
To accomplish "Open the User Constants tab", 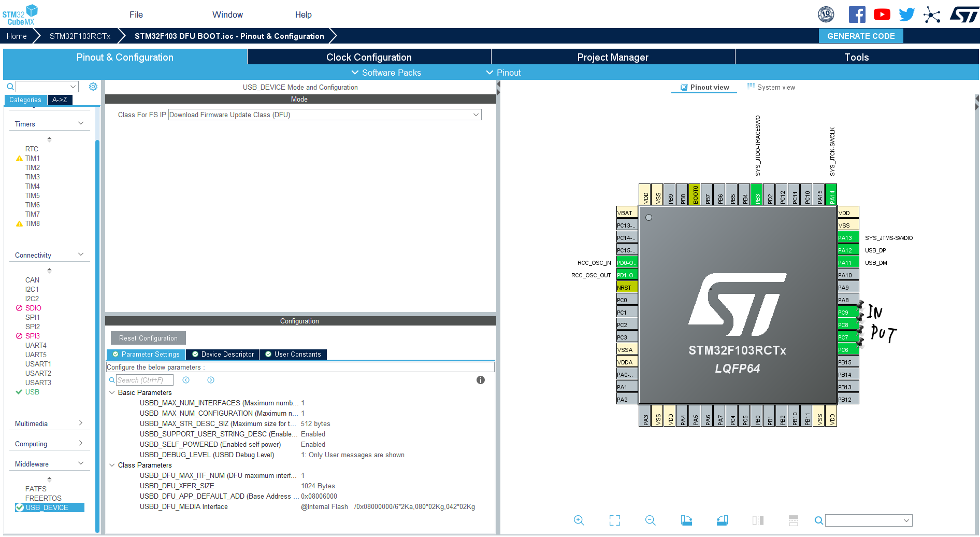I will pos(293,355).
